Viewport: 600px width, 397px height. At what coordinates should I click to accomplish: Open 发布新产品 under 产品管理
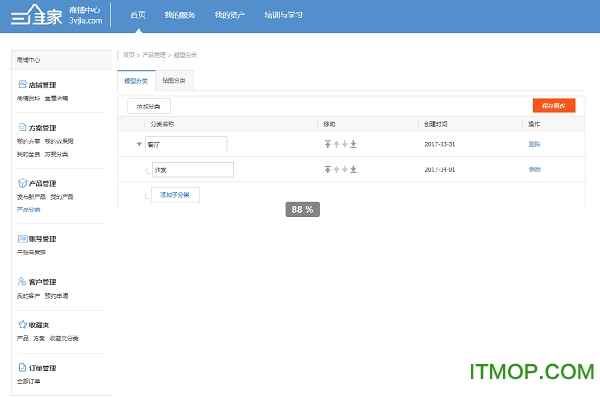(x=31, y=197)
